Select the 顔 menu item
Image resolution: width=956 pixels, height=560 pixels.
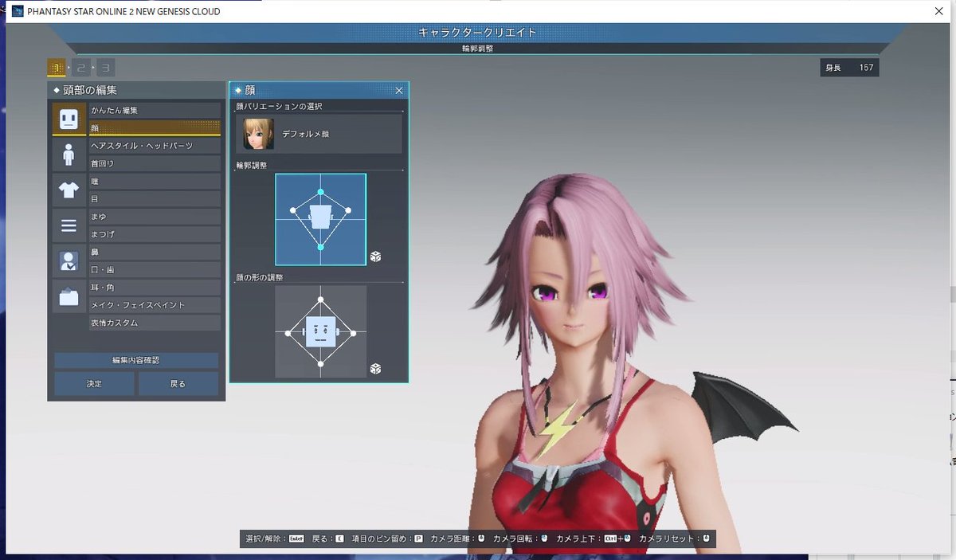pyautogui.click(x=155, y=127)
